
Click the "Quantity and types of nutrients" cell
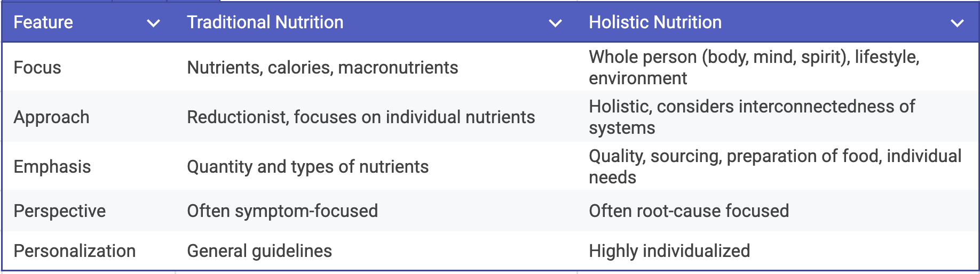[308, 167]
